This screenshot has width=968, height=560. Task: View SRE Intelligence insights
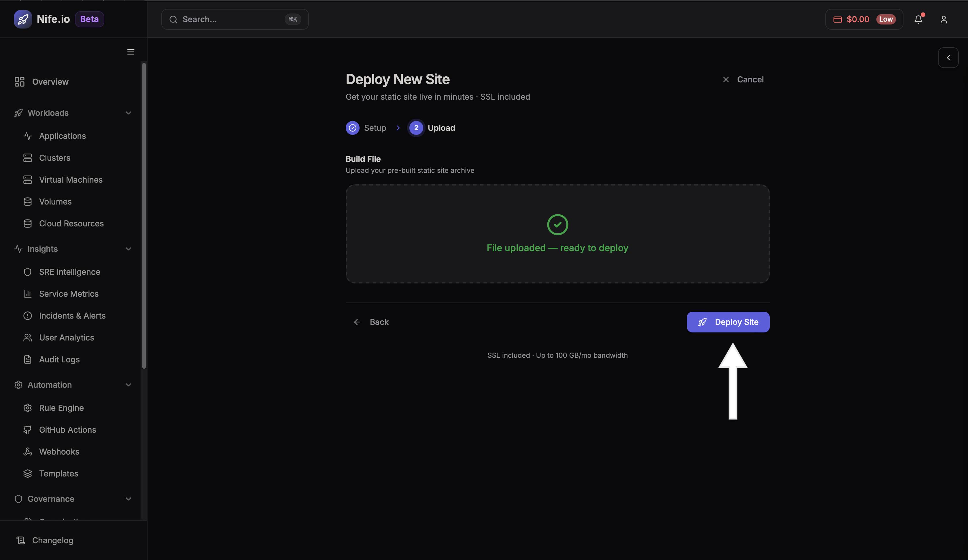tap(69, 272)
